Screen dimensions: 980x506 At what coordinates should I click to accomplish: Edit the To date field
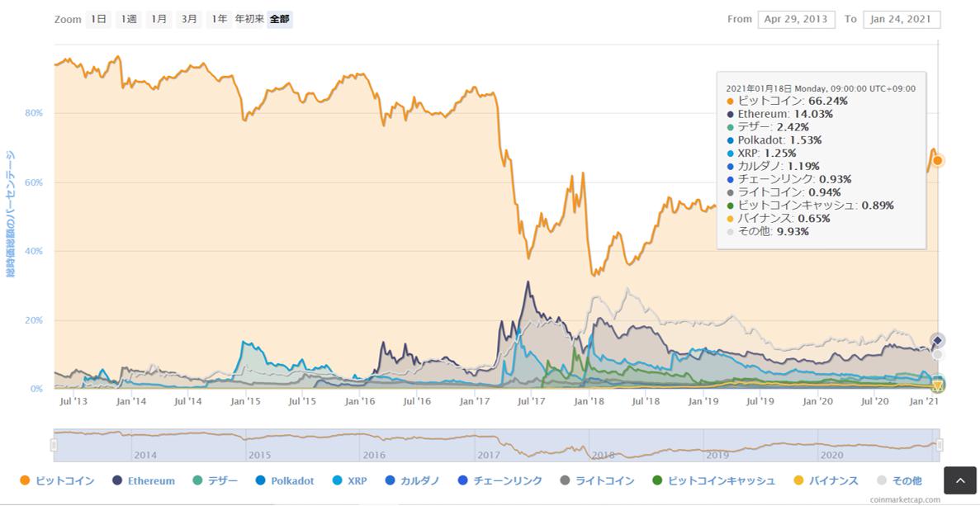tap(902, 19)
